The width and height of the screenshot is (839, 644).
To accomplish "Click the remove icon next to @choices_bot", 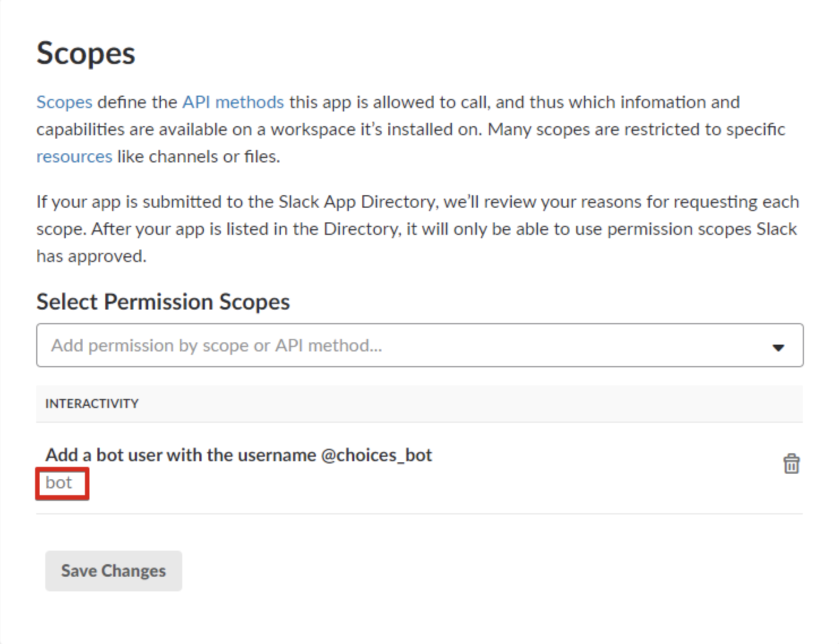I will 791,463.
